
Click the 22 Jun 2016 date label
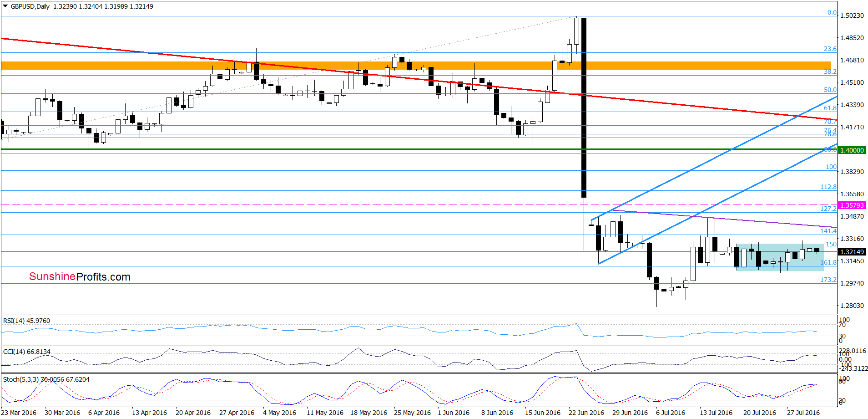[586, 413]
